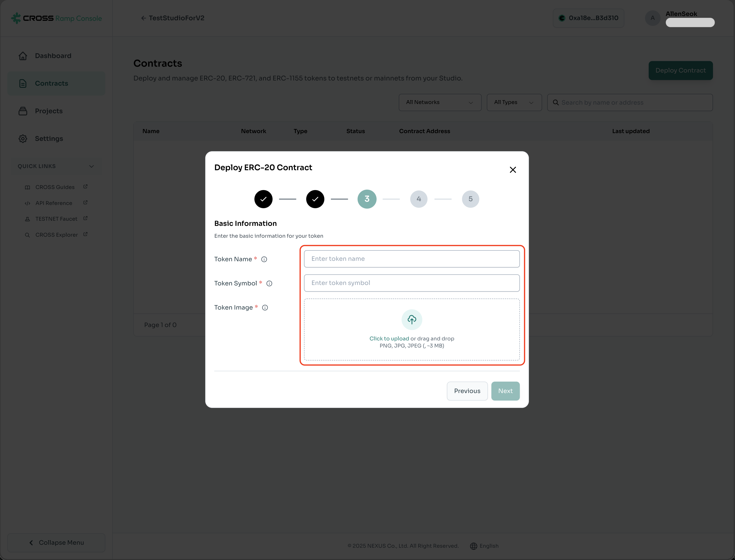Open the All Networks dropdown
735x560 pixels.
tap(440, 102)
